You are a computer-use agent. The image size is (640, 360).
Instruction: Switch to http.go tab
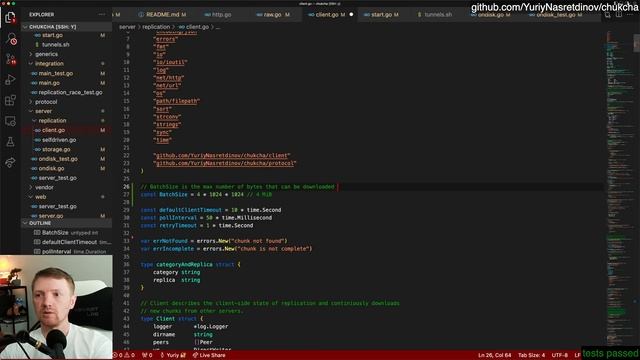218,15
